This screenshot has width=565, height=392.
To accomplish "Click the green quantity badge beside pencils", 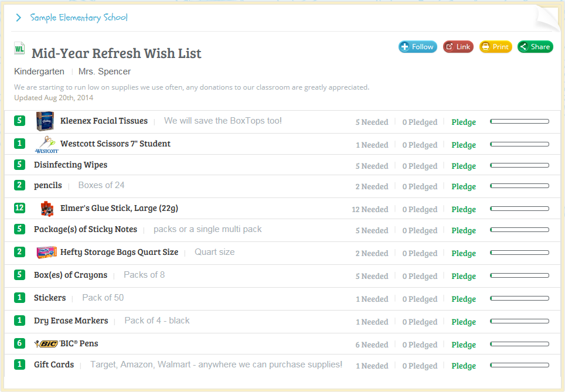I will (x=19, y=185).
